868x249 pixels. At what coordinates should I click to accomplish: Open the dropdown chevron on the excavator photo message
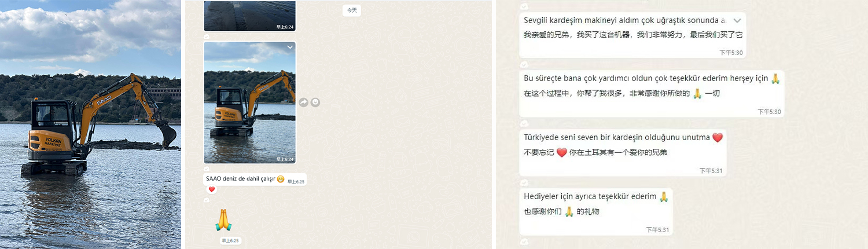click(290, 47)
